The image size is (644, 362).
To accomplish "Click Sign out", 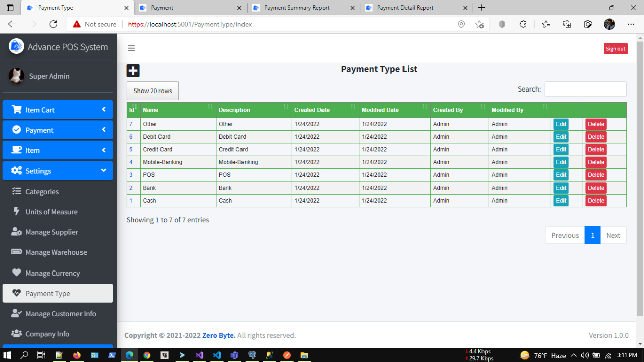I will click(615, 48).
